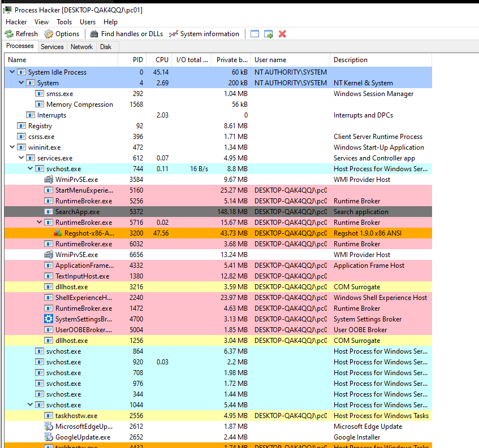
Task: Open the Help menu
Action: click(111, 22)
